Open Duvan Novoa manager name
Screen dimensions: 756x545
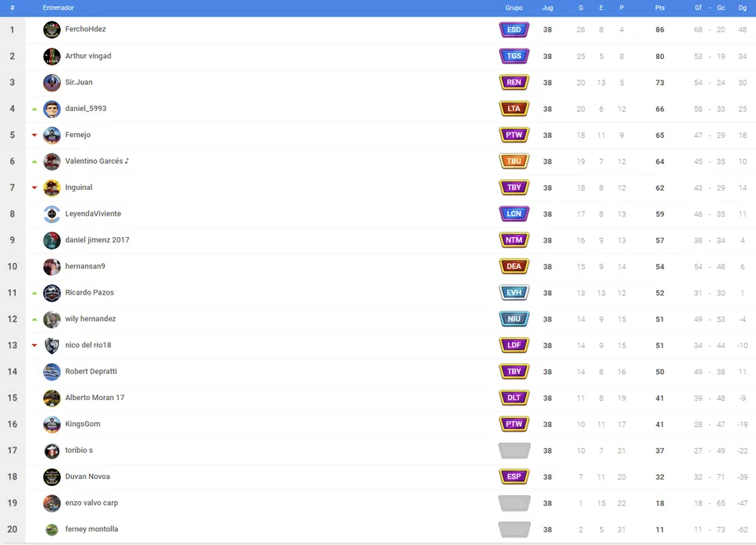(x=87, y=476)
